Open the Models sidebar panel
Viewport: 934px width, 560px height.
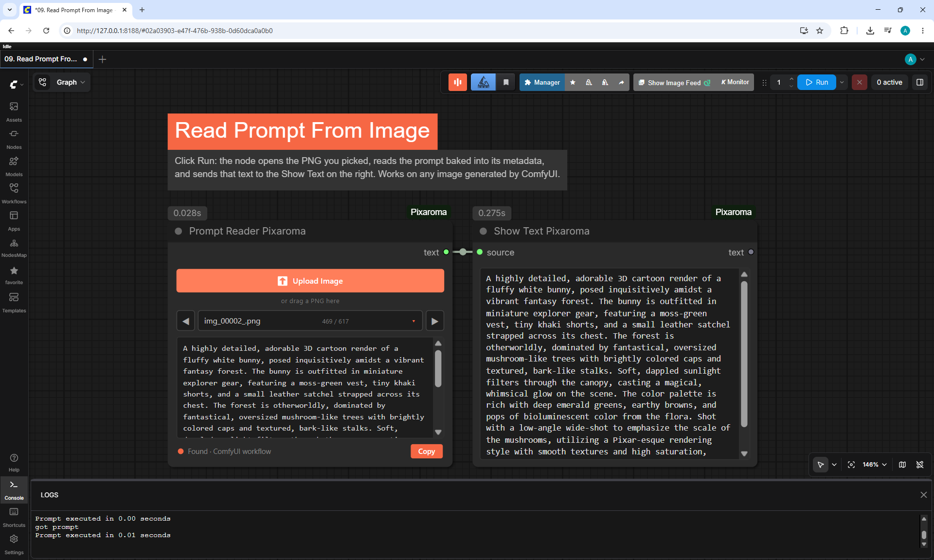click(14, 166)
